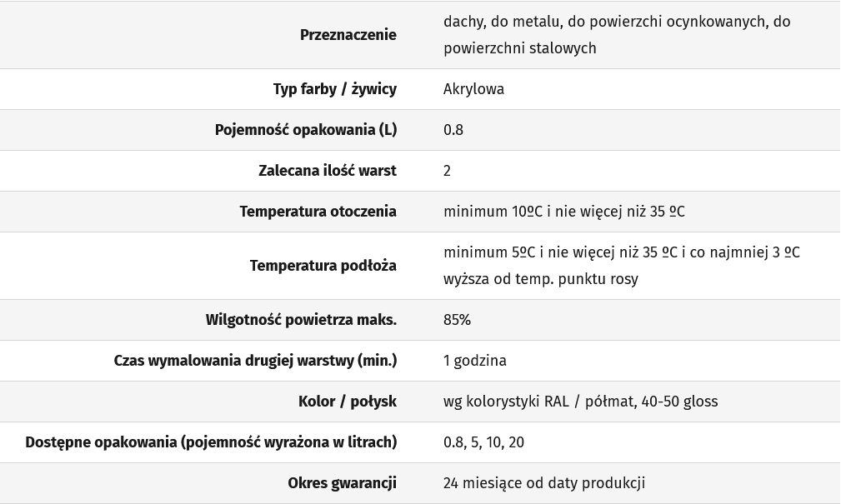Click the "Temperatura otoczenia" label
This screenshot has height=504, width=841.
point(318,212)
